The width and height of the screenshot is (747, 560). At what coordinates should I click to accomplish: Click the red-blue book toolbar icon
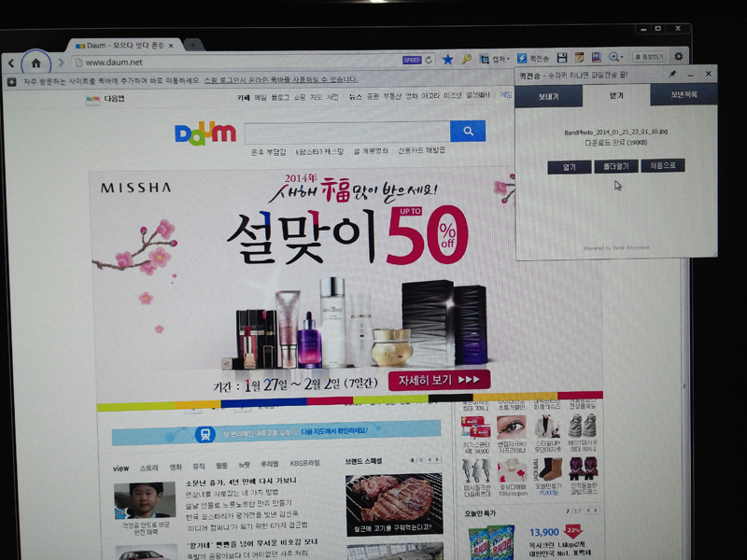coord(596,57)
